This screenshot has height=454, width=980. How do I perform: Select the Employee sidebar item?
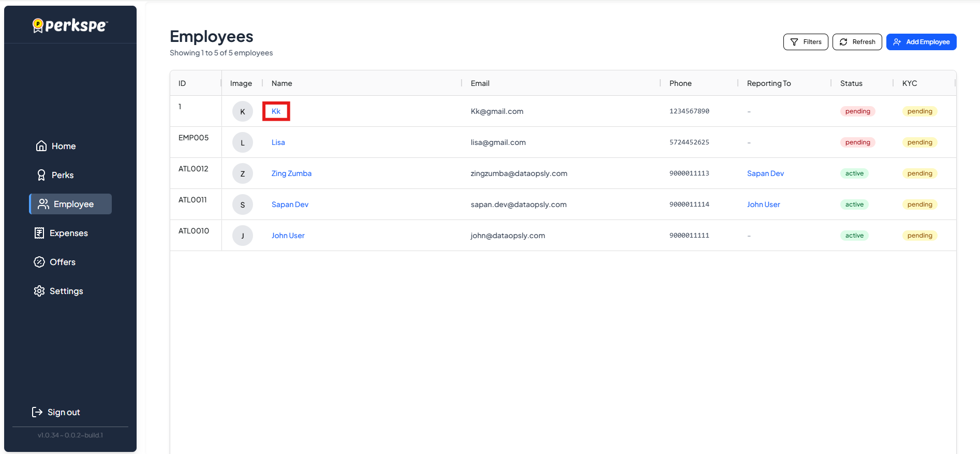click(71, 204)
